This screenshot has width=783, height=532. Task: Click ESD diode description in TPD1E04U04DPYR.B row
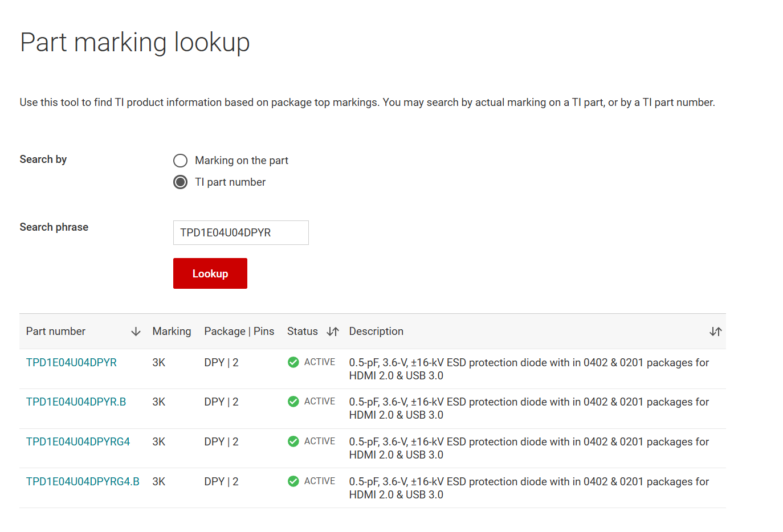pyautogui.click(x=529, y=408)
